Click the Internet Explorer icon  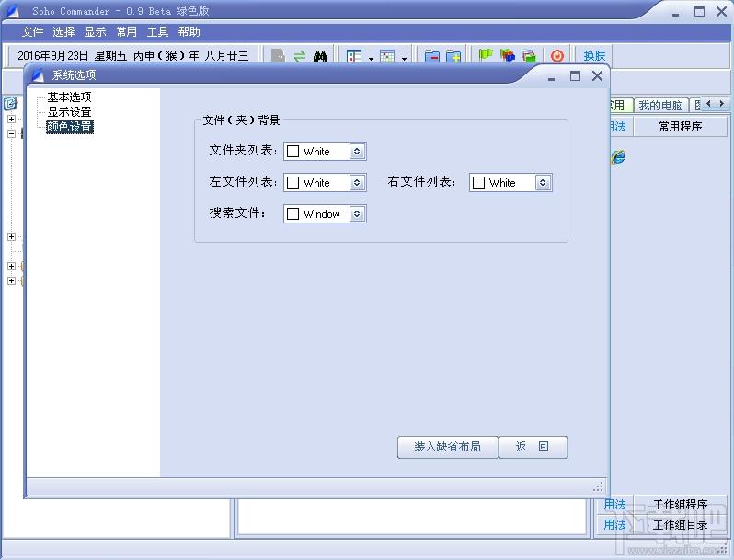[x=617, y=157]
